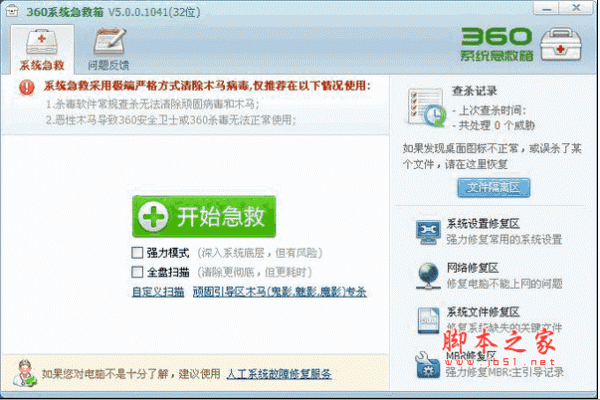The height and width of the screenshot is (400, 600).
Task: Start rescue with 开始急救 button
Action: click(204, 217)
